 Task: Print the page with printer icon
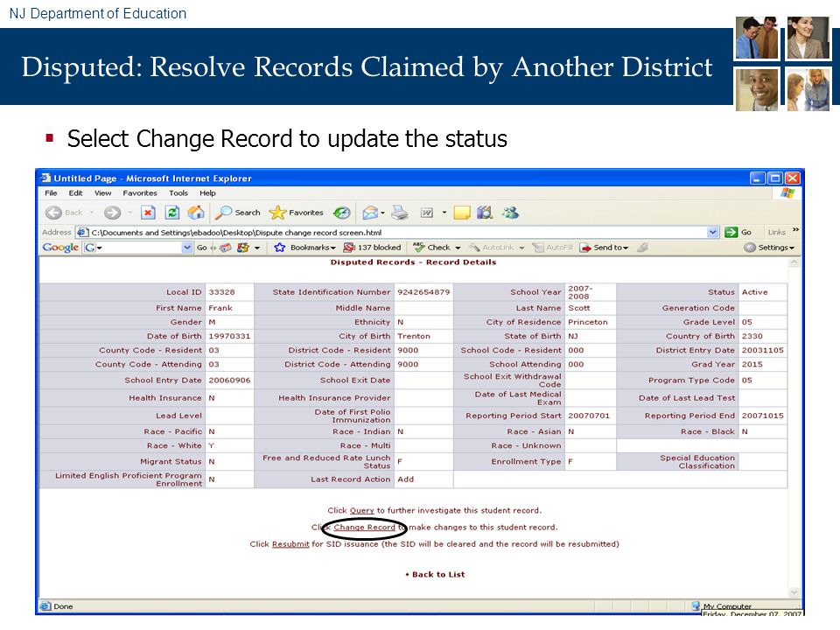coord(399,213)
